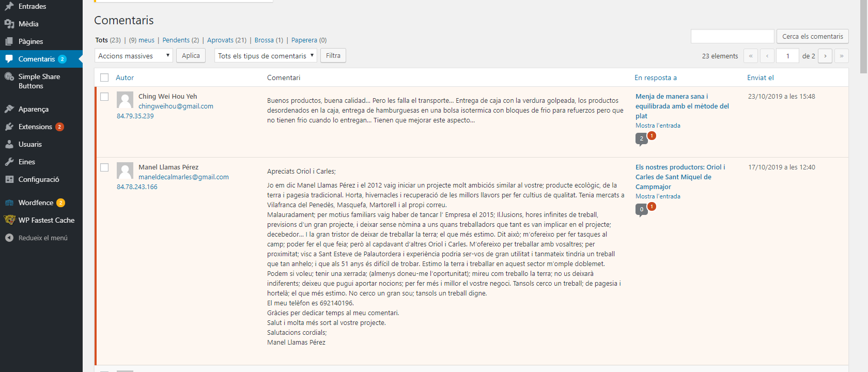Click the current page number field
Image resolution: width=868 pixels, height=372 pixels.
click(x=788, y=56)
